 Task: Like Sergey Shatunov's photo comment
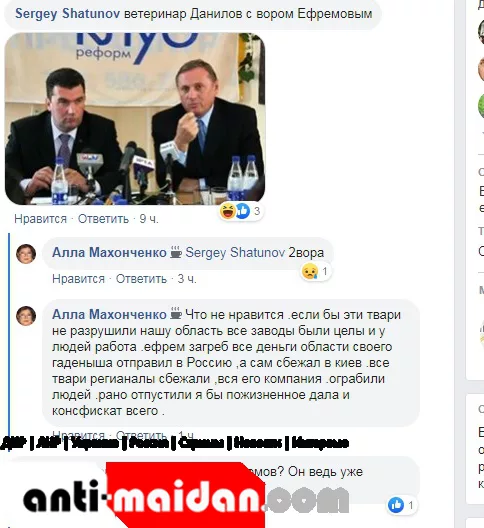(x=40, y=219)
